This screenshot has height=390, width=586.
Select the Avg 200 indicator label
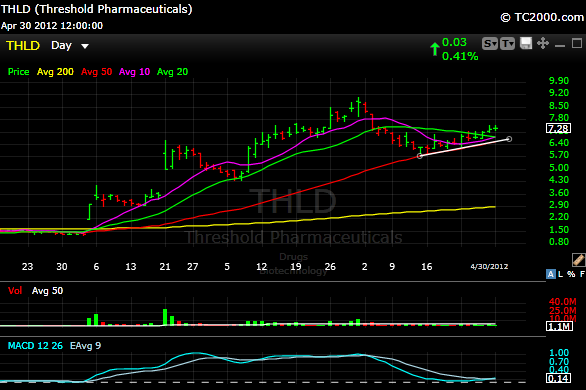pos(55,72)
